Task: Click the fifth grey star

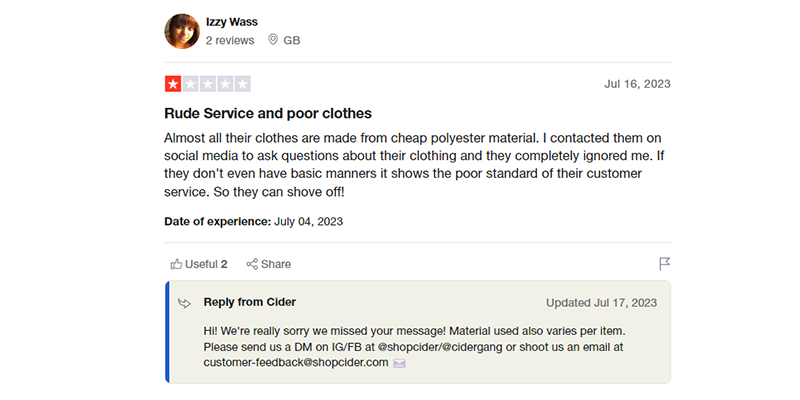Action: point(242,84)
